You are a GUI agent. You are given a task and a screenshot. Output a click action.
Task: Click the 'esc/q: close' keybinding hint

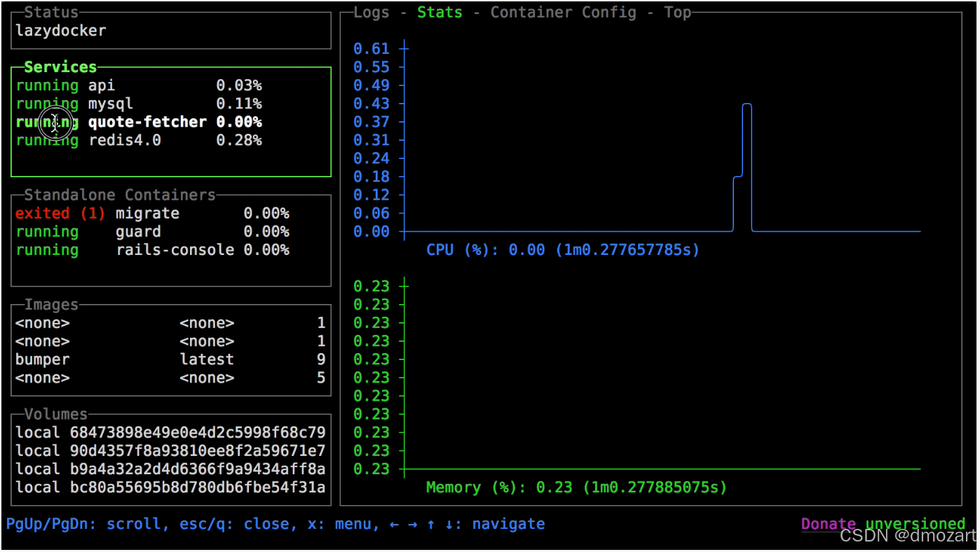click(238, 524)
